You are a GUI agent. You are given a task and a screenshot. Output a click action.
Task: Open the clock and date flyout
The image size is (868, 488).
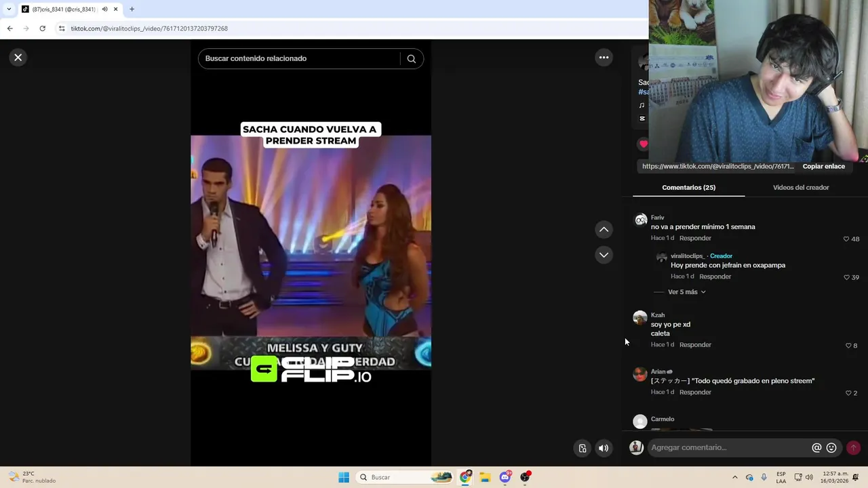click(835, 477)
